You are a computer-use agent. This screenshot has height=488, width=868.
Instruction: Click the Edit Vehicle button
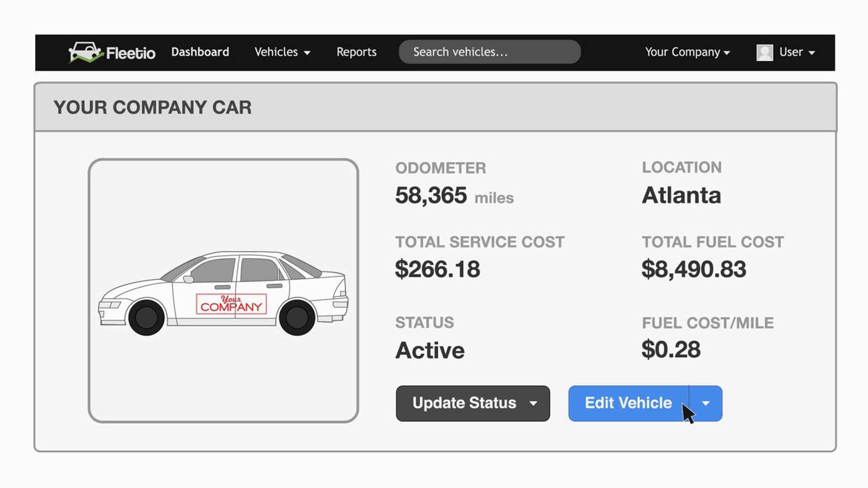click(629, 403)
